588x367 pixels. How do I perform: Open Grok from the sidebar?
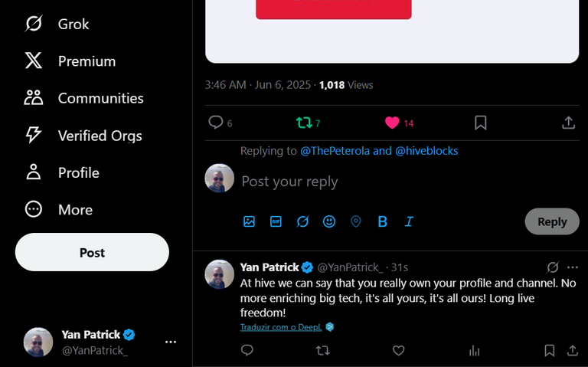(x=57, y=24)
